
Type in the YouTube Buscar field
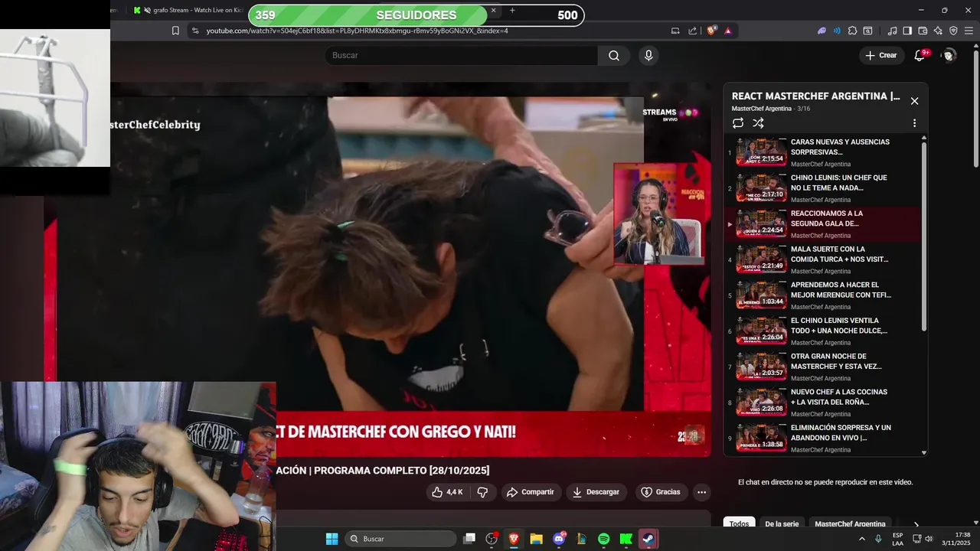(x=461, y=55)
